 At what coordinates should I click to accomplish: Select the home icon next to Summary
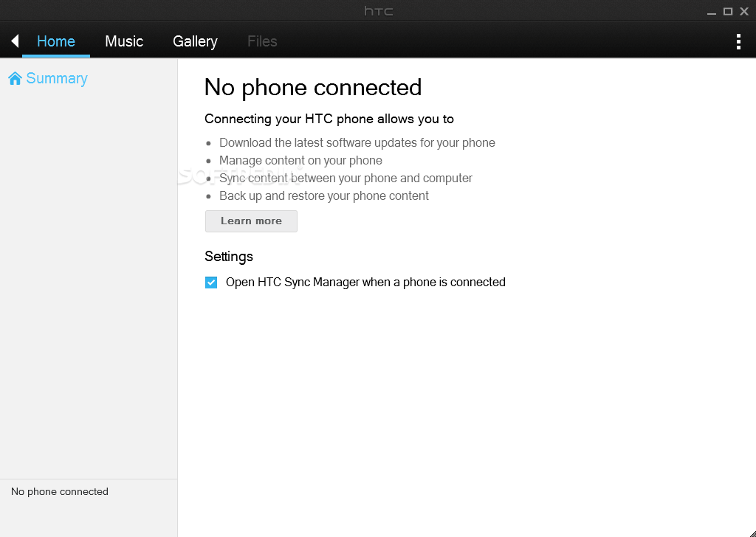pyautogui.click(x=16, y=77)
